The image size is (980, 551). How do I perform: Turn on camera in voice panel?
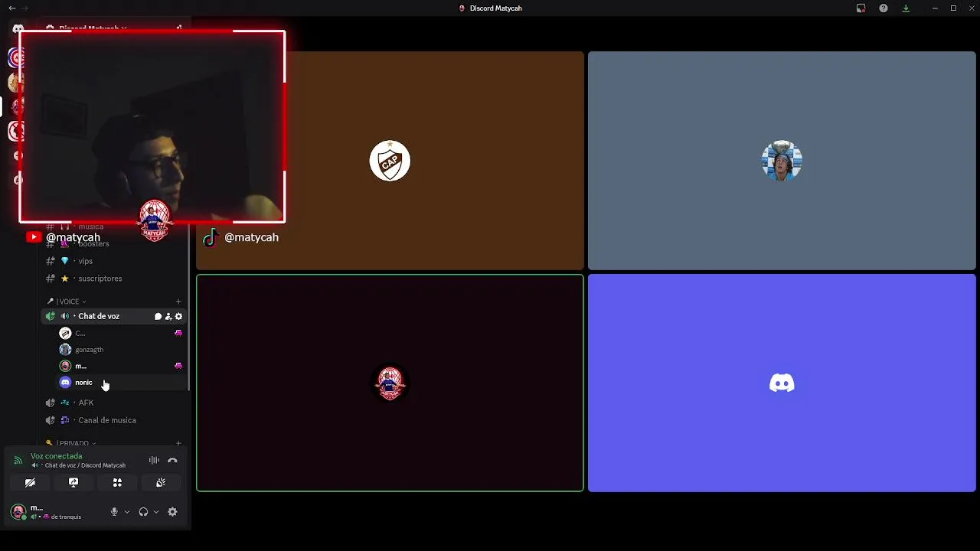[30, 483]
